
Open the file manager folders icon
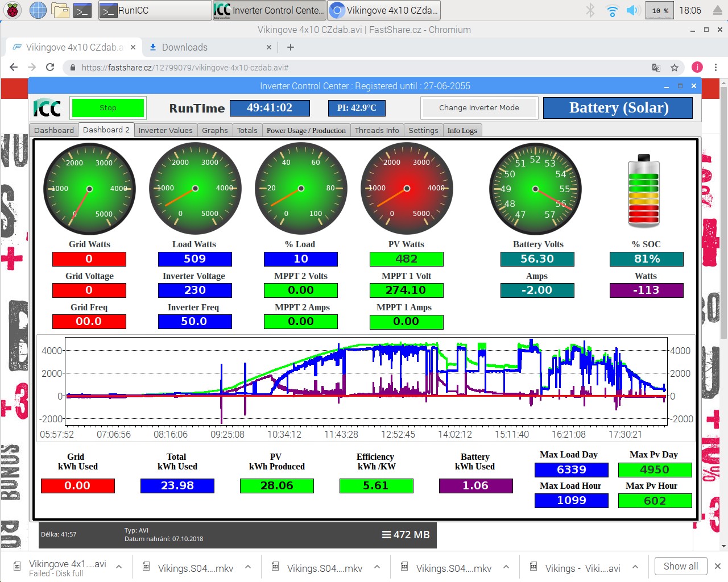tap(60, 10)
